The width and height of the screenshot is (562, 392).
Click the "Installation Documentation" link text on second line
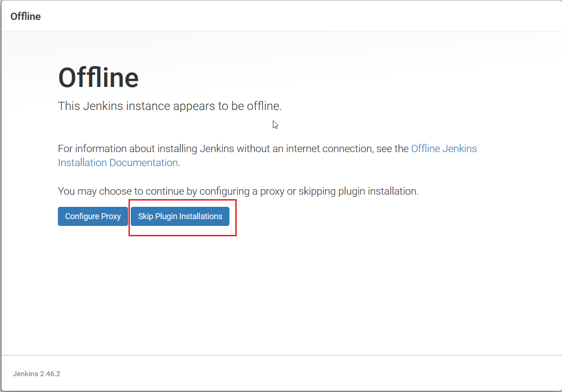tap(118, 163)
